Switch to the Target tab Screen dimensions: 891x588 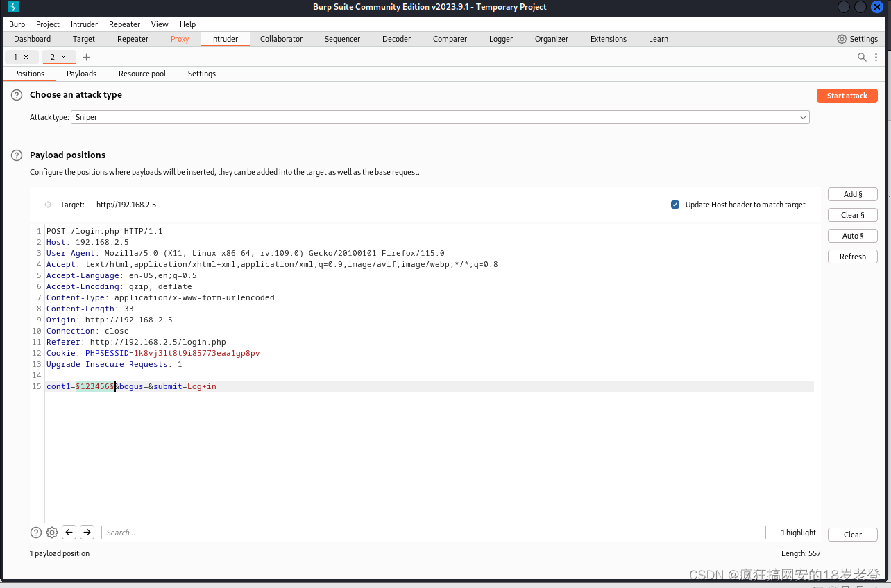pyautogui.click(x=84, y=39)
